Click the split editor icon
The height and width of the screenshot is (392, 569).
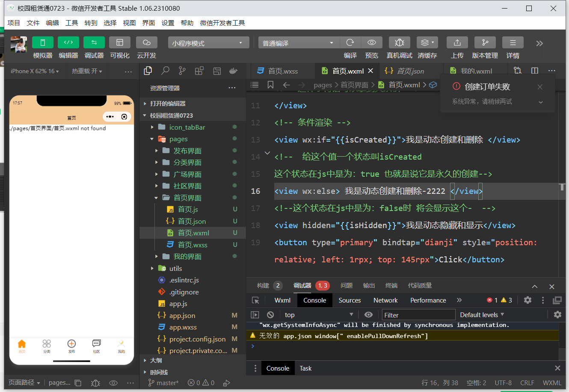(535, 71)
